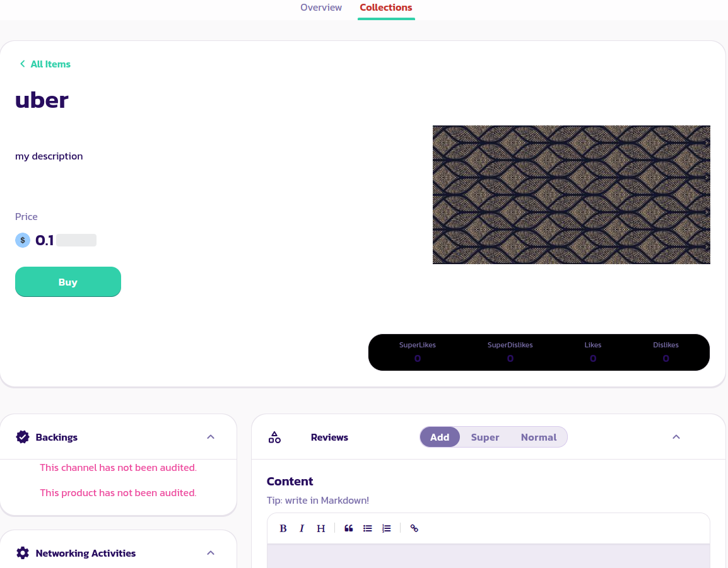Click the Reviews shapes icon
The image size is (728, 568).
point(274,438)
